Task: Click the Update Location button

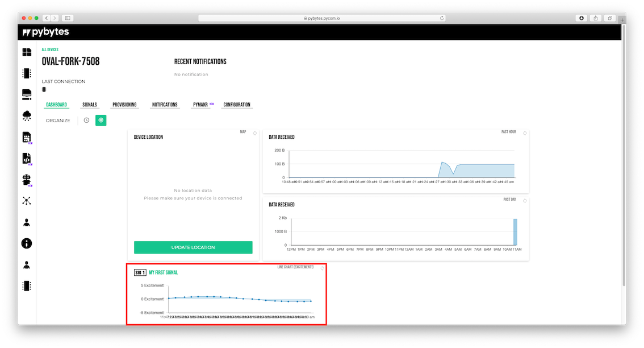Action: (x=193, y=247)
